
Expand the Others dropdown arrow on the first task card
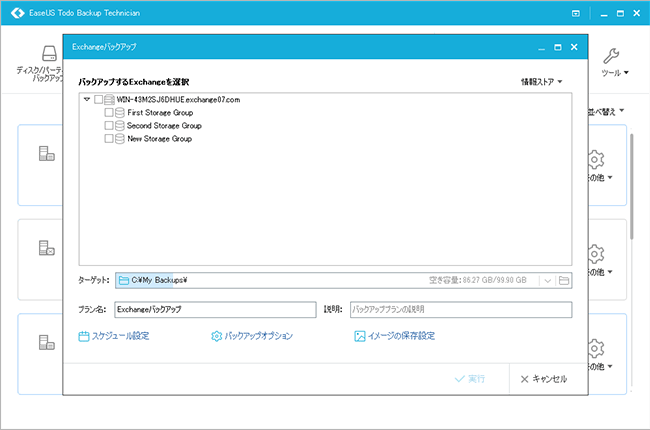click(x=610, y=177)
